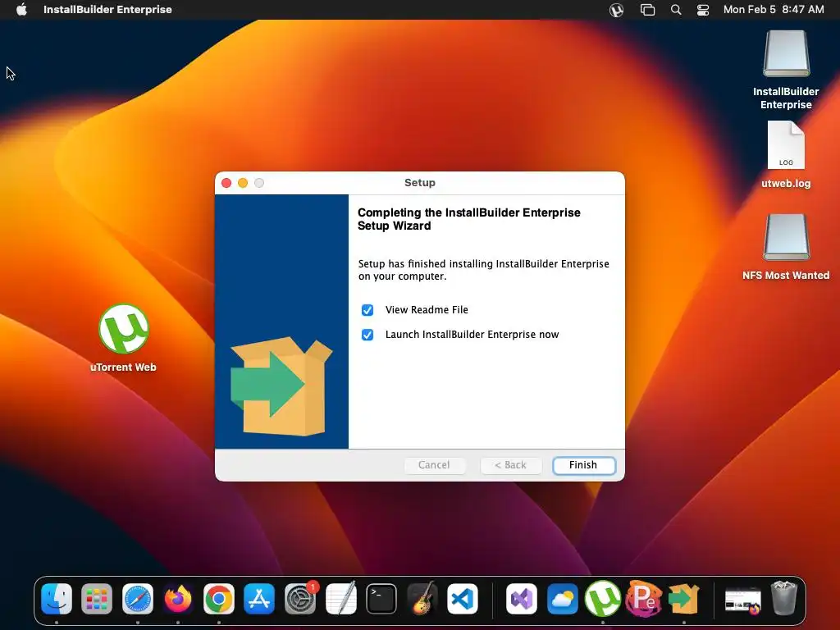This screenshot has width=840, height=630.
Task: Open GarageBand from the Dock
Action: [422, 598]
